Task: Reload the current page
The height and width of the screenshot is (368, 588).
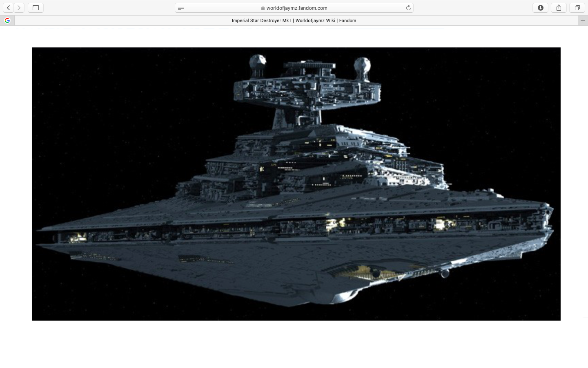Action: 408,8
